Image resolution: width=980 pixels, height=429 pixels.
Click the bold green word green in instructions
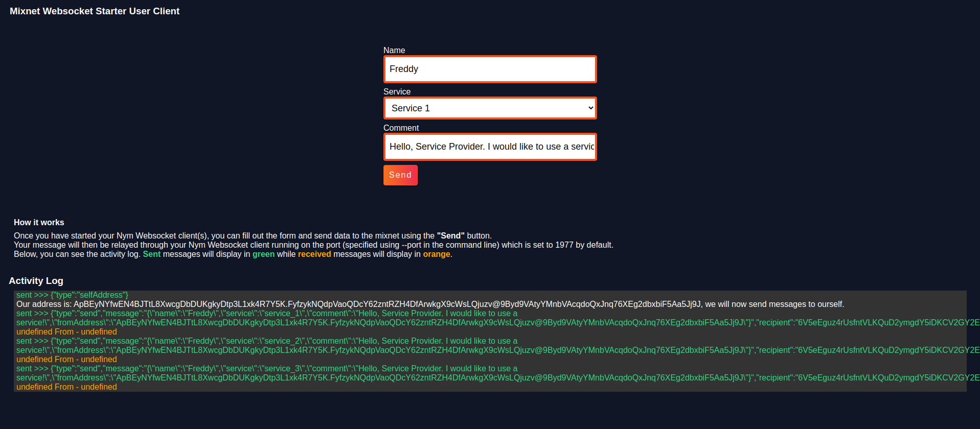[263, 254]
